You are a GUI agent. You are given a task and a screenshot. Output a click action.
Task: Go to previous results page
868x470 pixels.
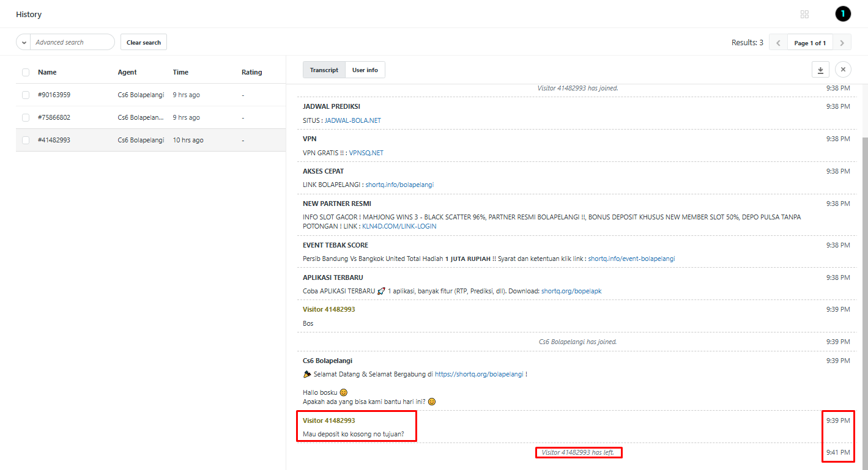click(778, 43)
